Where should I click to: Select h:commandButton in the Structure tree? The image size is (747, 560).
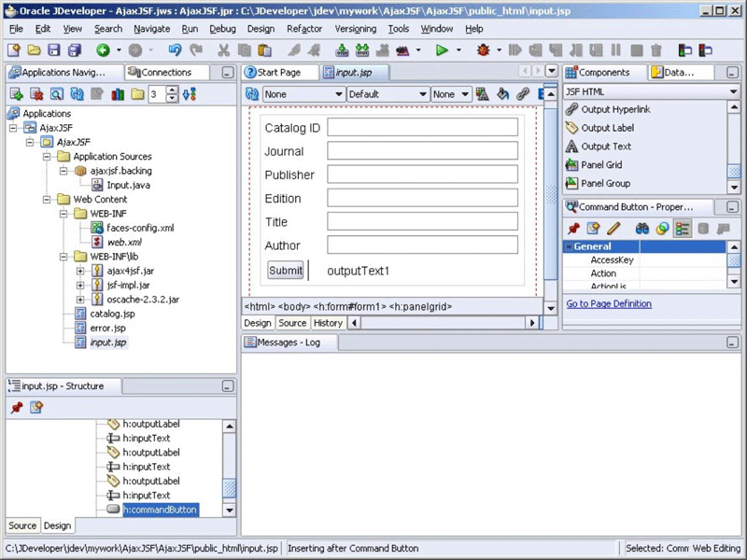click(160, 510)
